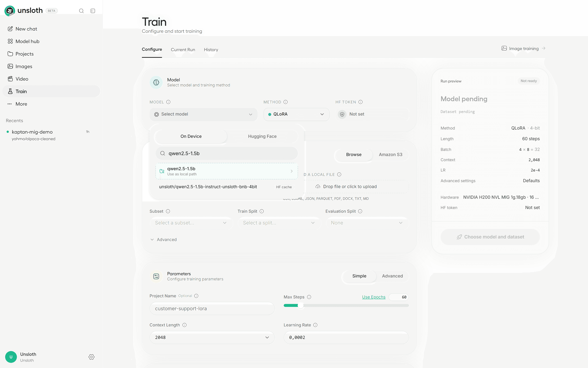This screenshot has height=368, width=588.
Task: Show info for Learning Rate
Action: 315,325
